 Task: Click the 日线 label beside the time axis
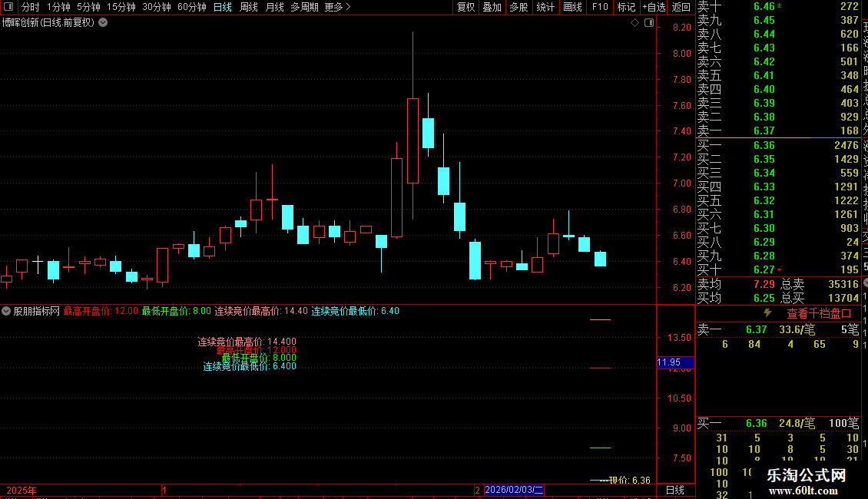(674, 490)
